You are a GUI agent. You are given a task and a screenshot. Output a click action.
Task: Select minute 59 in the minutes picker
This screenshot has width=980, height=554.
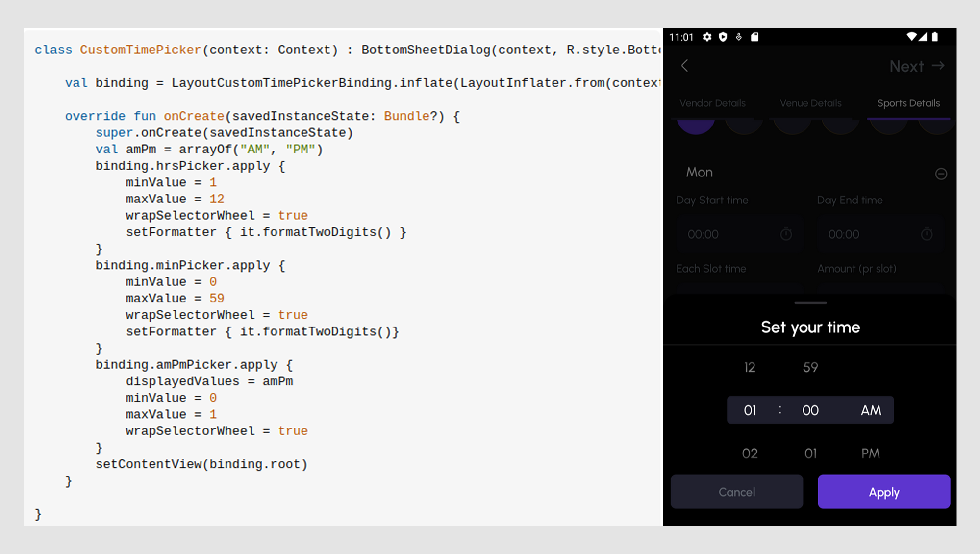810,367
